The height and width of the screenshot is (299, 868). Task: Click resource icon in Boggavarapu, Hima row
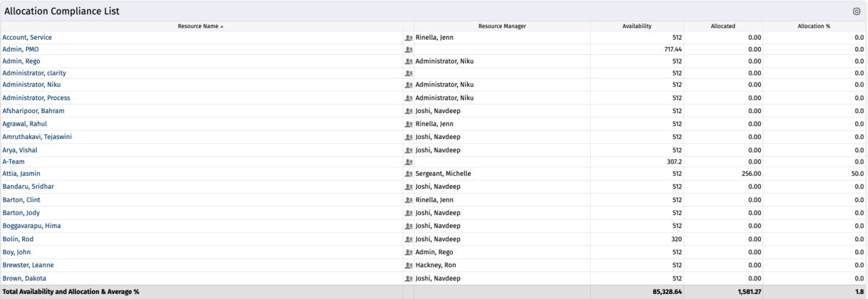(409, 226)
